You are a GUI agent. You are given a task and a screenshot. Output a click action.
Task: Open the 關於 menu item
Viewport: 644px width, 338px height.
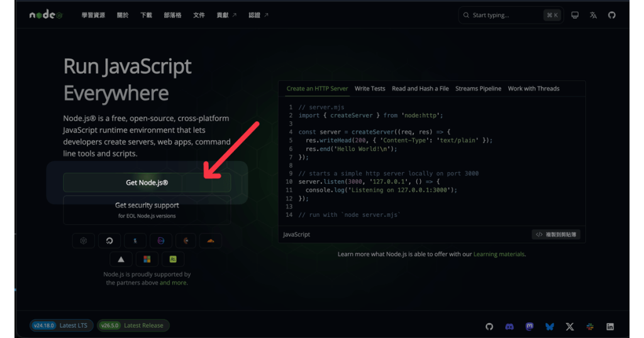tap(123, 15)
